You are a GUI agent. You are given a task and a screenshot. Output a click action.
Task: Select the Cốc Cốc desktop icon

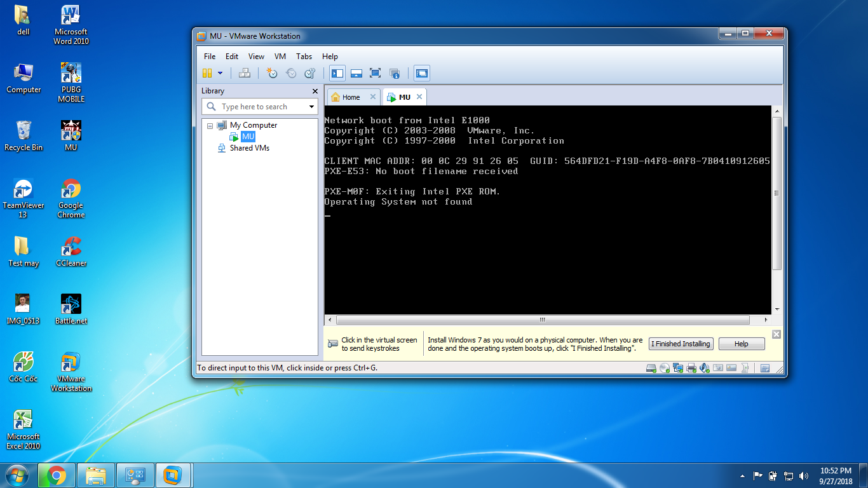[24, 367]
